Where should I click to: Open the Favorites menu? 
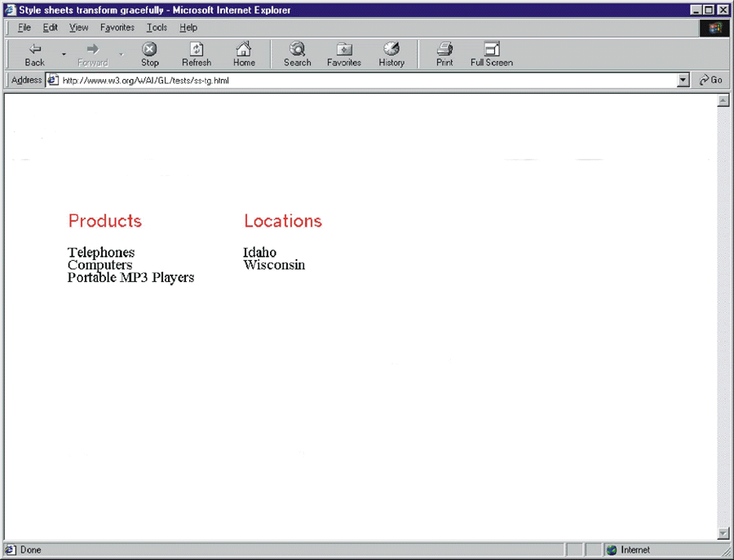coord(117,27)
